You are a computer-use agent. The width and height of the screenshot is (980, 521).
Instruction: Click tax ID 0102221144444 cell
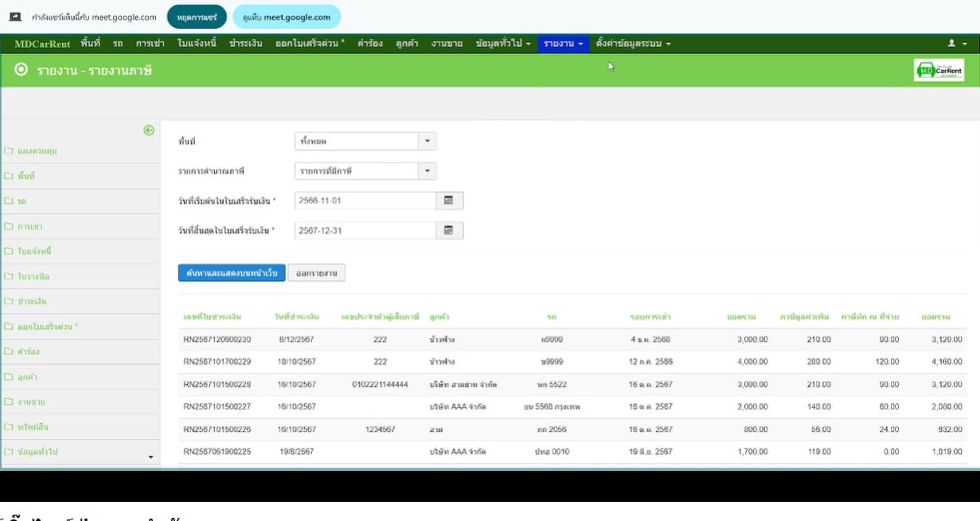click(x=380, y=384)
